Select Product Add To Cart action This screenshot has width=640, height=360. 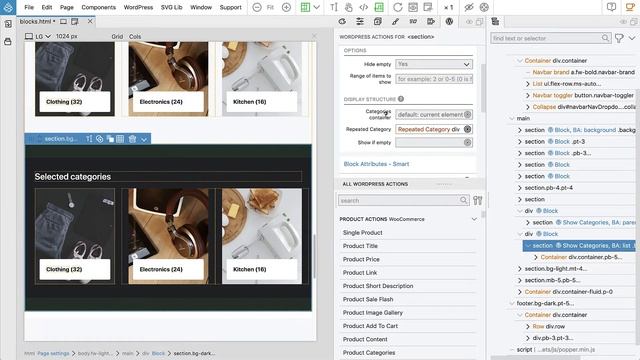point(370,326)
